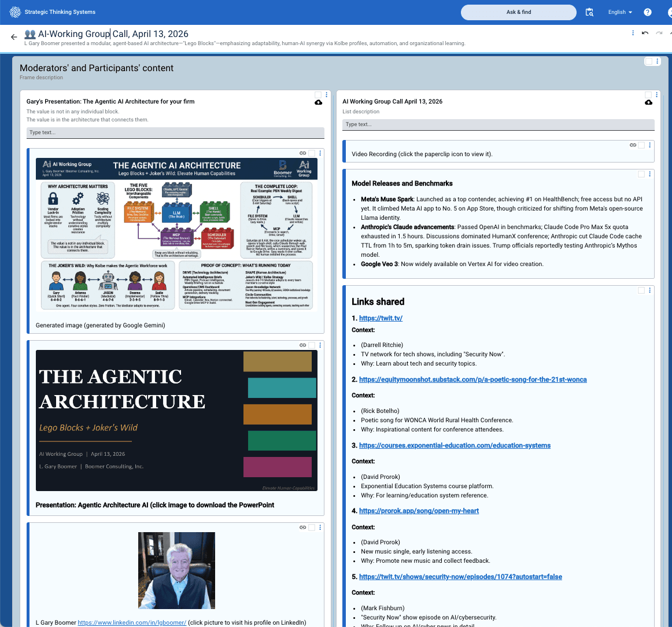The width and height of the screenshot is (672, 627).
Task: Open the equitymoonshot.substack.com poetic song link
Action: pos(472,379)
